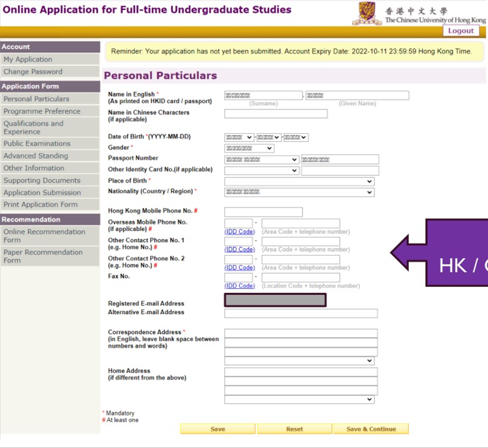Click Alternative E-mail Address field
This screenshot has height=448, width=488.
tap(301, 314)
